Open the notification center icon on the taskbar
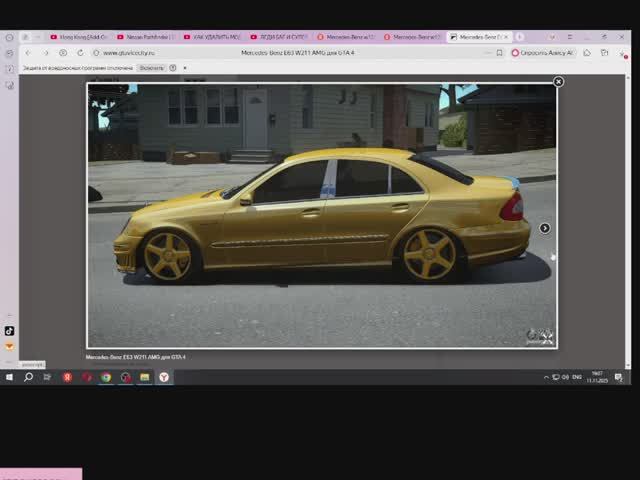Image resolution: width=640 pixels, height=480 pixels. click(618, 378)
